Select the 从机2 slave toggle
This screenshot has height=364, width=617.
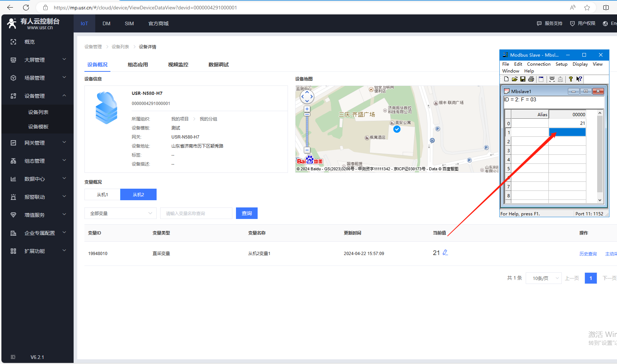138,194
